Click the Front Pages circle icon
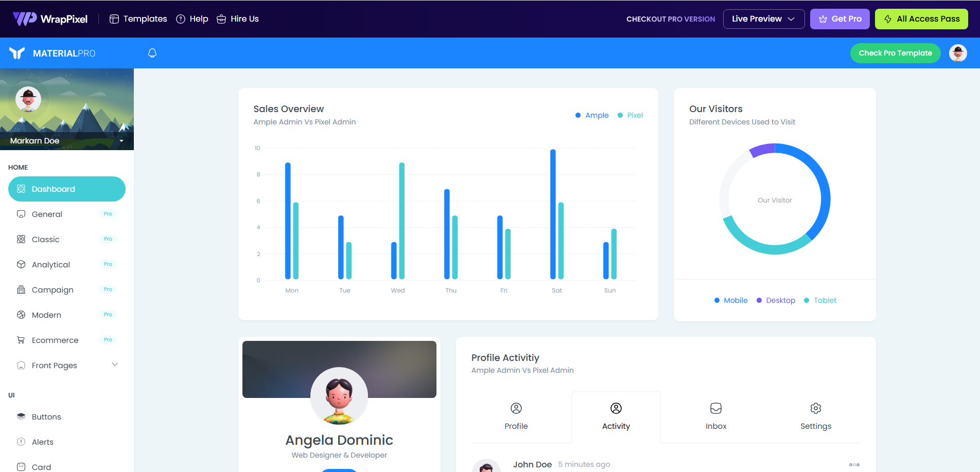This screenshot has height=472, width=980. (21, 365)
